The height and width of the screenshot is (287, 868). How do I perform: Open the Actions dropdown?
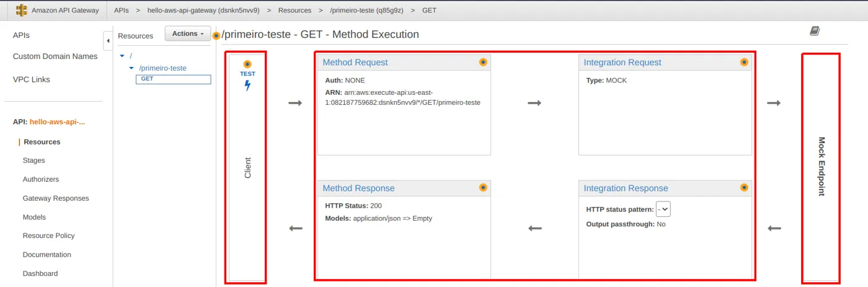click(x=188, y=33)
